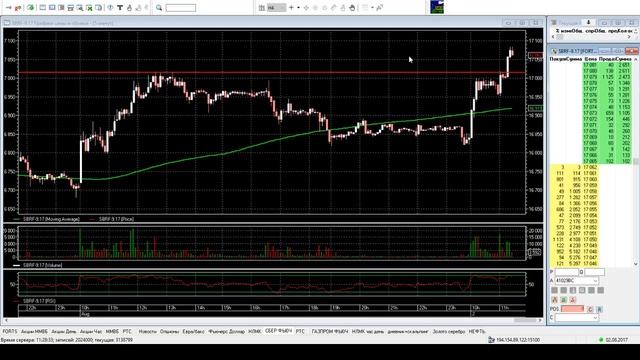Image resolution: width=640 pixels, height=360 pixels.
Task: Click the magnifier search icon in toolbar
Action: [159, 7]
